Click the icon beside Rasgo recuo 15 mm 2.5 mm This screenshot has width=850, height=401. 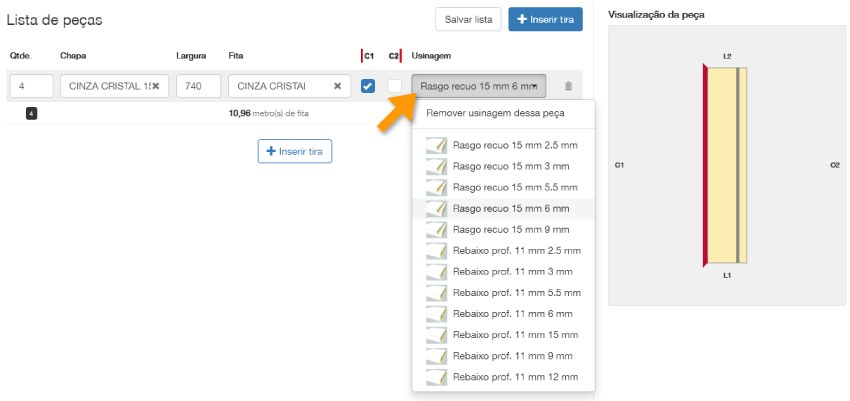(x=436, y=145)
